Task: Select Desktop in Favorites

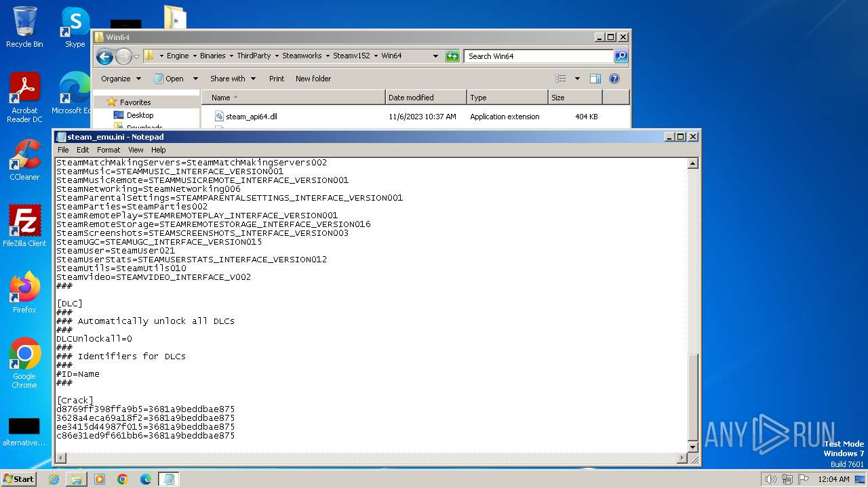Action: pyautogui.click(x=140, y=115)
